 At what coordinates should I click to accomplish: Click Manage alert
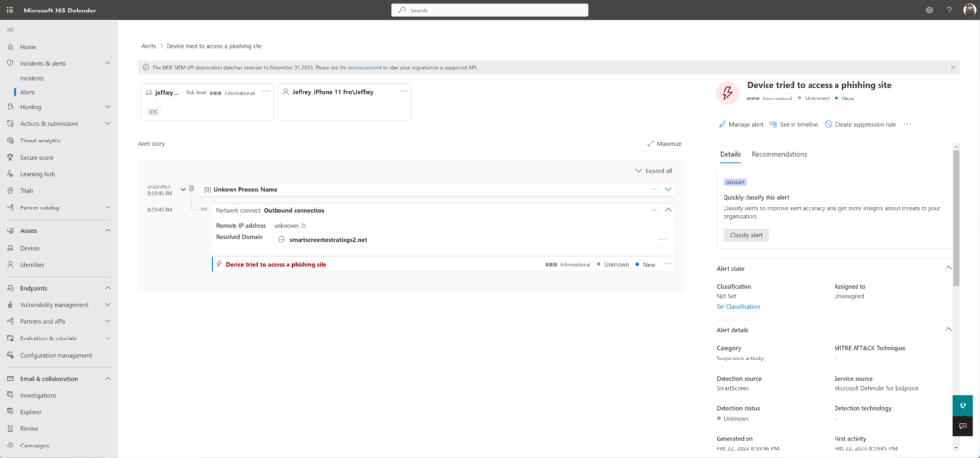[741, 125]
